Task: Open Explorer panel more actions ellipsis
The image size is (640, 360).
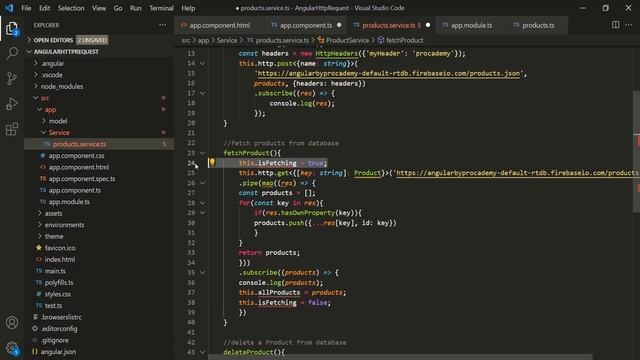Action: pyautogui.click(x=162, y=25)
